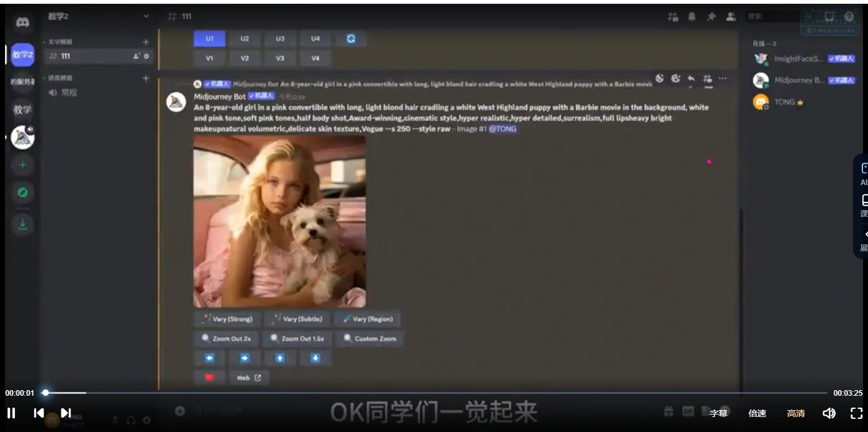This screenshot has width=868, height=432.
Task: Click the U1 upscale button
Action: tap(209, 39)
